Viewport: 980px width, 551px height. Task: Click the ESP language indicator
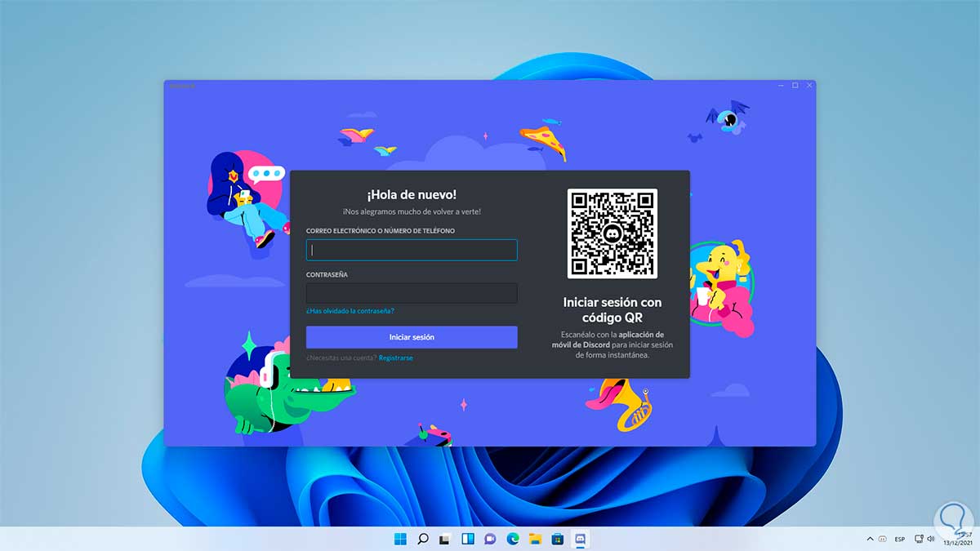(x=900, y=540)
